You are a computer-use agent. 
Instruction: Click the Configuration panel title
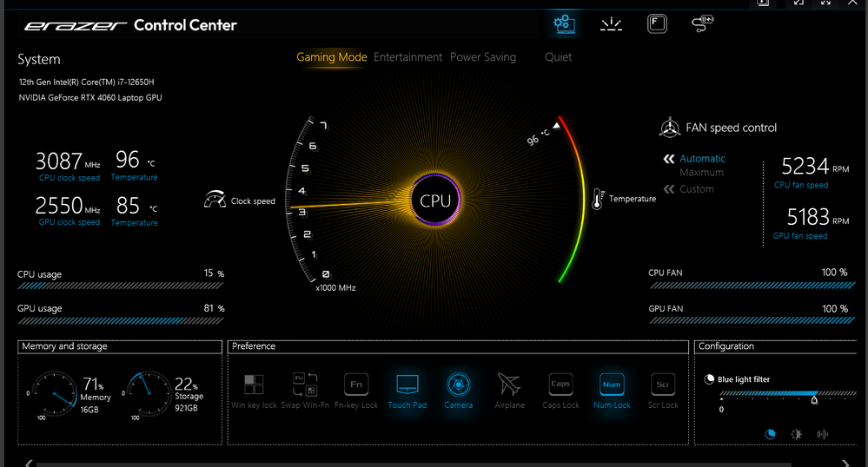726,346
